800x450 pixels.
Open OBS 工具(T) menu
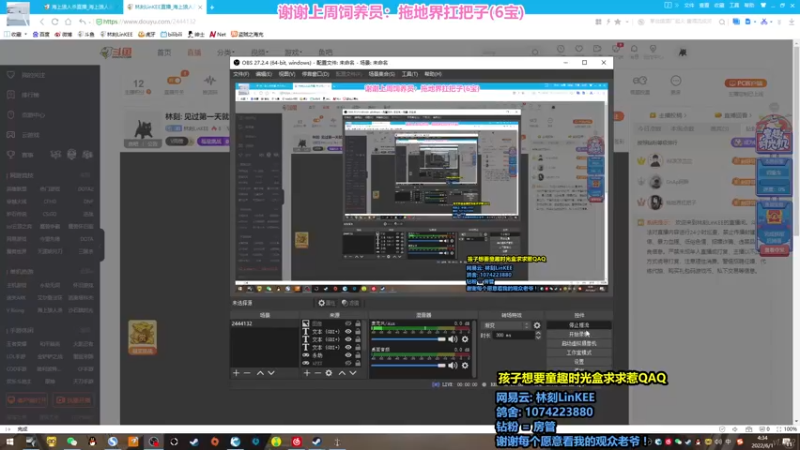click(x=410, y=74)
